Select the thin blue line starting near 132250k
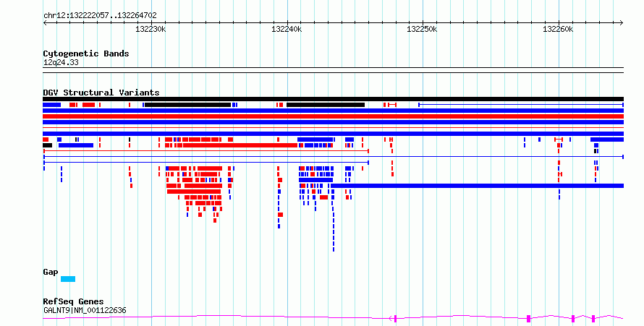Viewport: 644px width, 326px height. (x=521, y=105)
